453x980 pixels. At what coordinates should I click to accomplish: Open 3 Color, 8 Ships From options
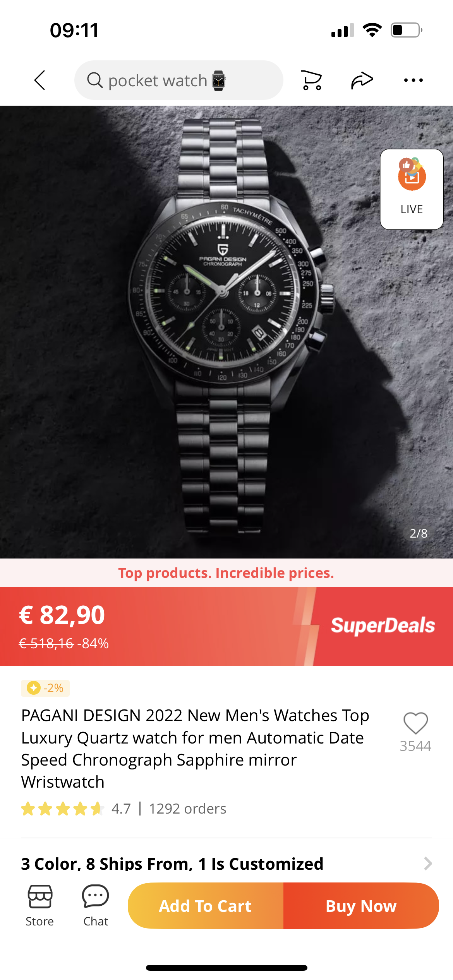click(172, 863)
